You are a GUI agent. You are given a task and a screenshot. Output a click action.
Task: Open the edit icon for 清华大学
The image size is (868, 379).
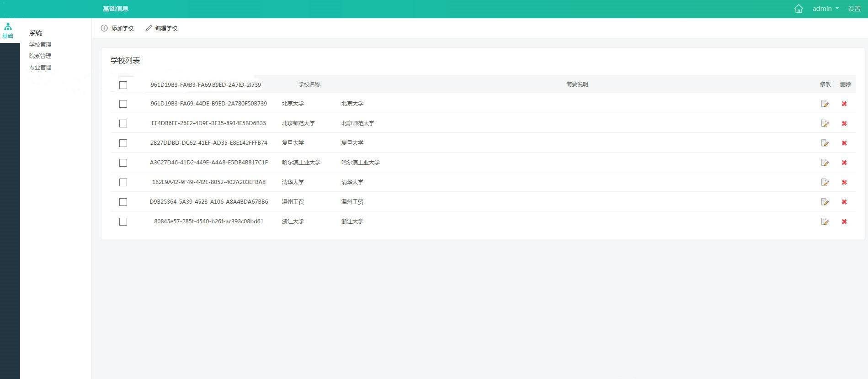825,182
